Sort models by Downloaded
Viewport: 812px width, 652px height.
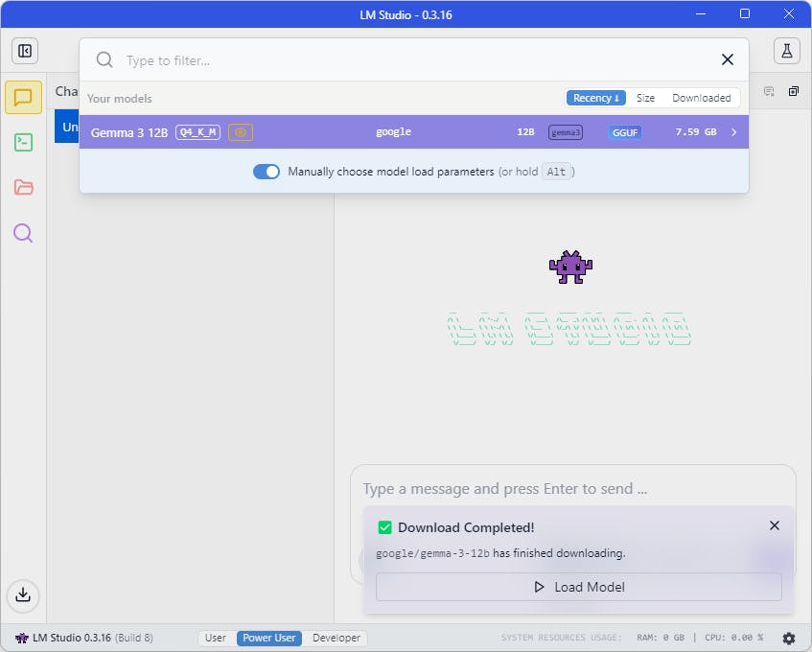pos(701,98)
